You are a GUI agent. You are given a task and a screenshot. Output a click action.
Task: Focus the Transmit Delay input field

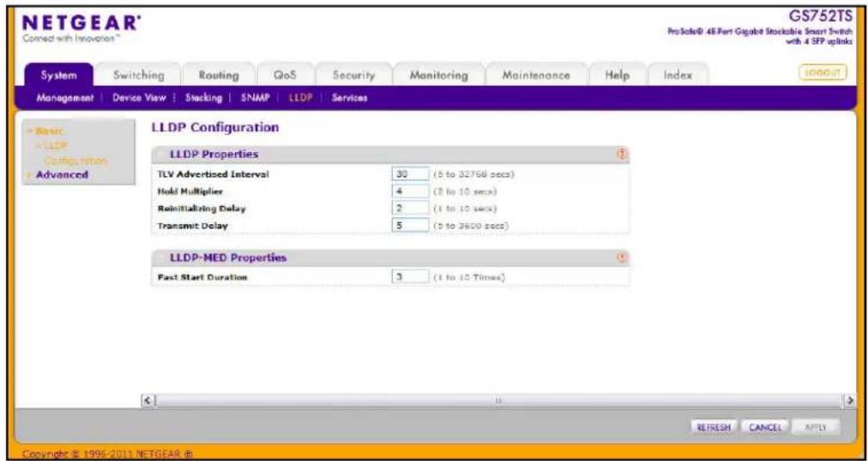[410, 226]
